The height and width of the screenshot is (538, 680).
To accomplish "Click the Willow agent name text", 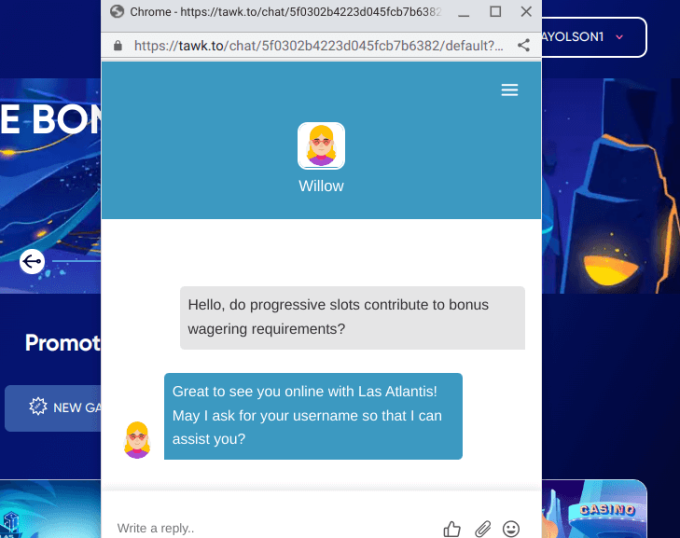I will click(x=321, y=186).
